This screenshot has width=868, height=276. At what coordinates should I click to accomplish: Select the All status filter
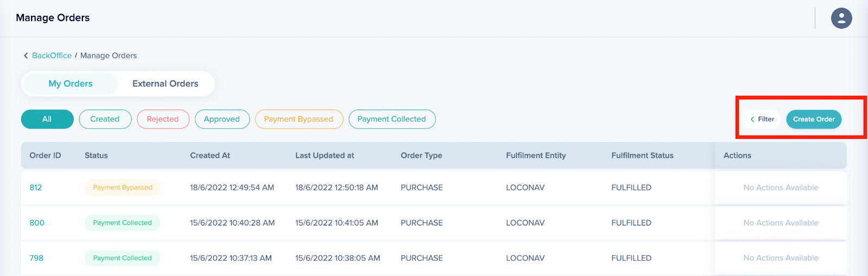point(47,119)
